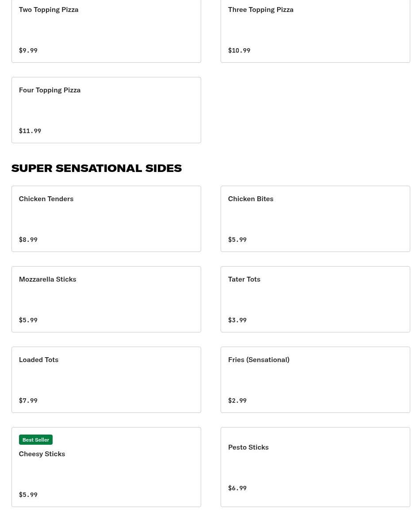The height and width of the screenshot is (519, 420).
Task: Click the $8.99 price under Chicken Tenders
Action: (x=28, y=239)
